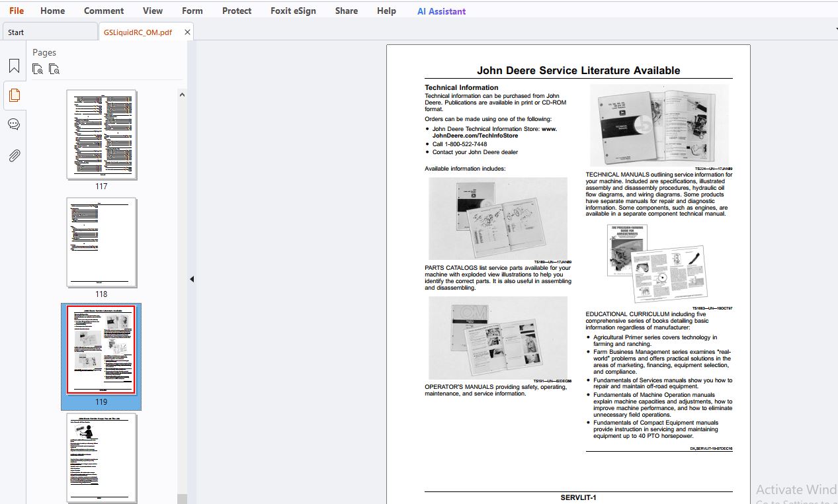Click 'Contact your John Deere dealer' text
The width and height of the screenshot is (838, 504).
(475, 152)
